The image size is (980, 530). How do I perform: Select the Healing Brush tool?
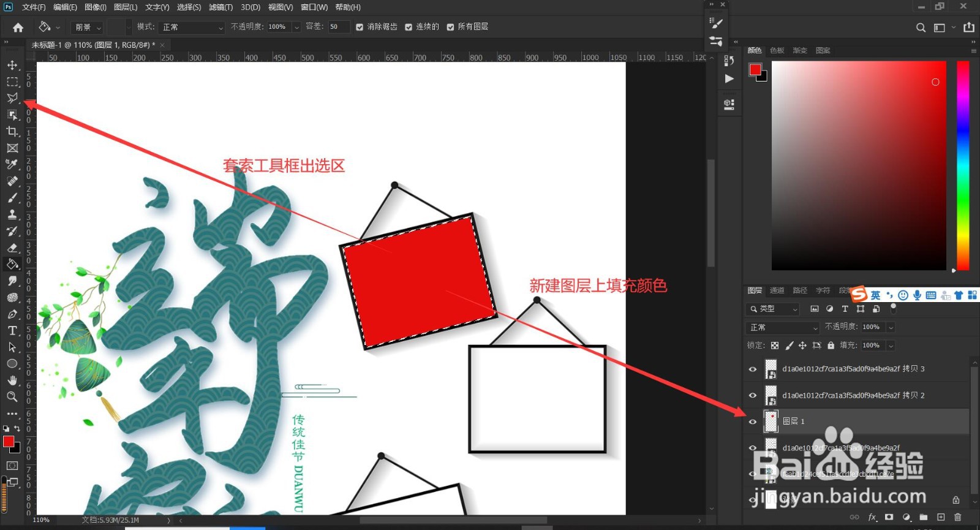(x=12, y=181)
